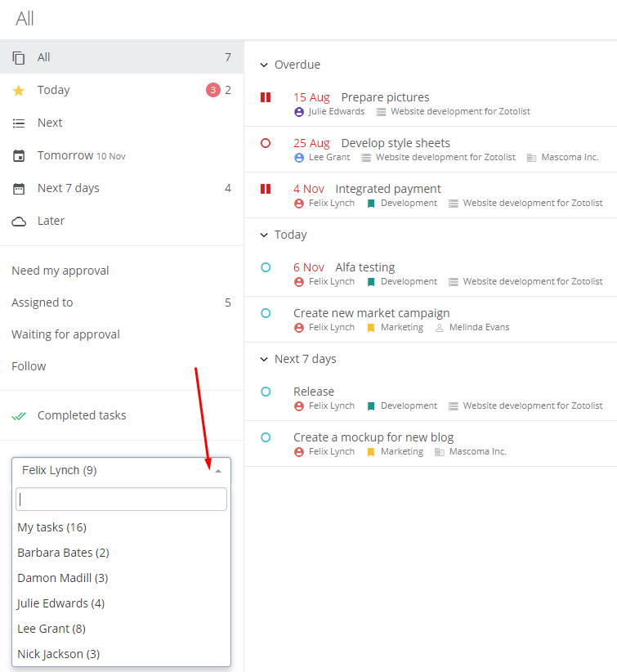Click the project list icon on Prepare pictures
This screenshot has width=617, height=672.
click(x=381, y=112)
